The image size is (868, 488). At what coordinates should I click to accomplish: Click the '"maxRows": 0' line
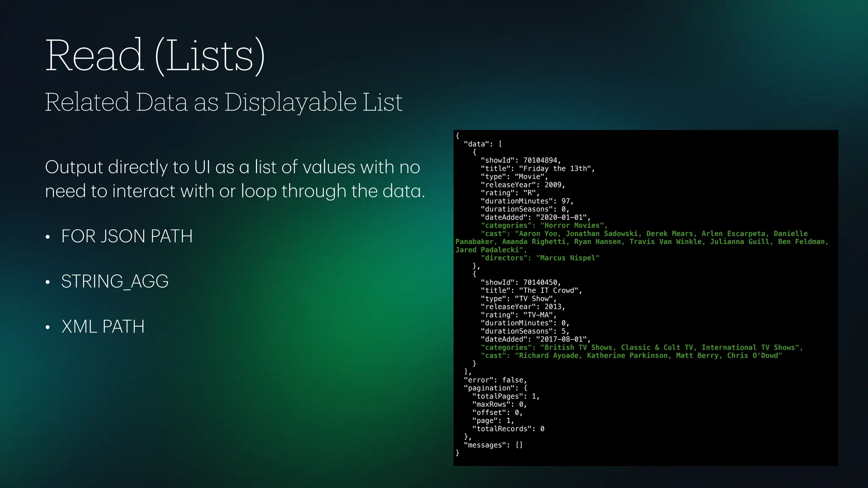tap(500, 405)
